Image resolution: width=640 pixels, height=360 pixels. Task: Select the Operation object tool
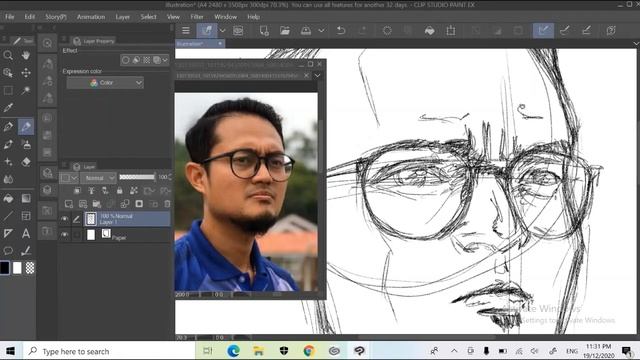pyautogui.click(x=8, y=73)
